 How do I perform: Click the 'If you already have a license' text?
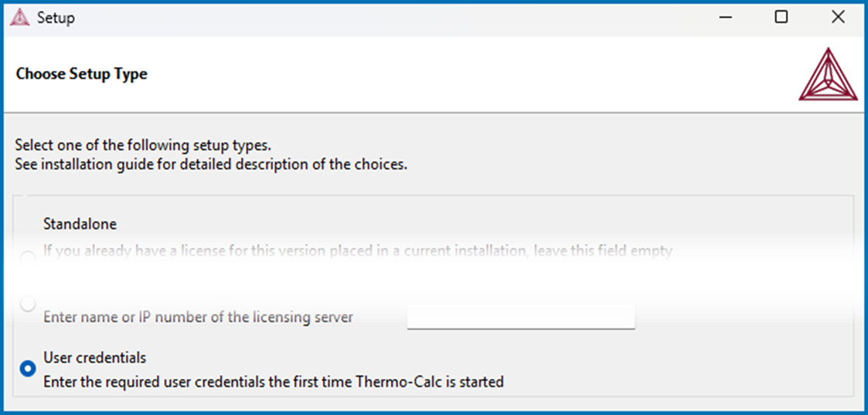click(x=358, y=252)
